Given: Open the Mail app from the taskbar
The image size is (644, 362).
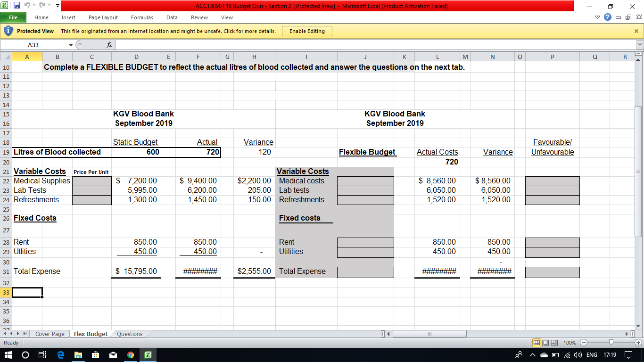Looking at the screenshot, I should coord(113,355).
